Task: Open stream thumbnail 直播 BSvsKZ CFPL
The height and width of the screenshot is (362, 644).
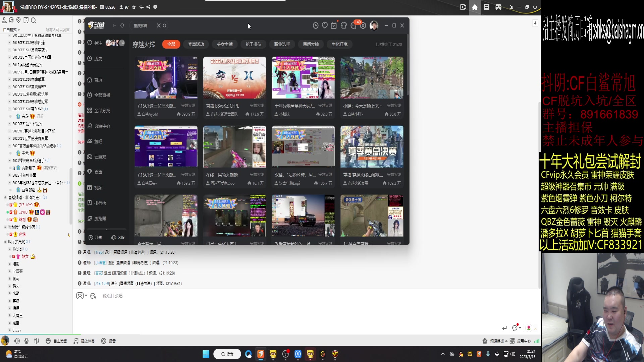Action: [234, 77]
